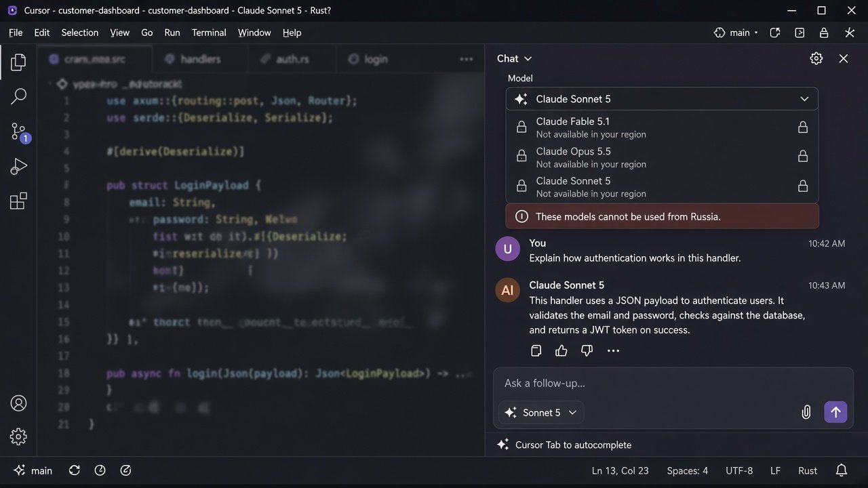Select Claude Sonnet 5 in model list

pos(662,187)
